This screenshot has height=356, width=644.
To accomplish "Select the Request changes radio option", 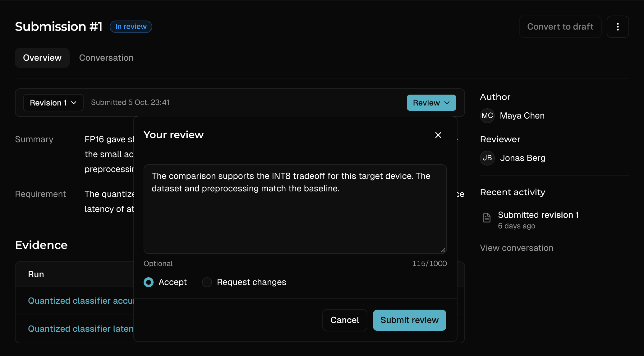I will [x=207, y=282].
